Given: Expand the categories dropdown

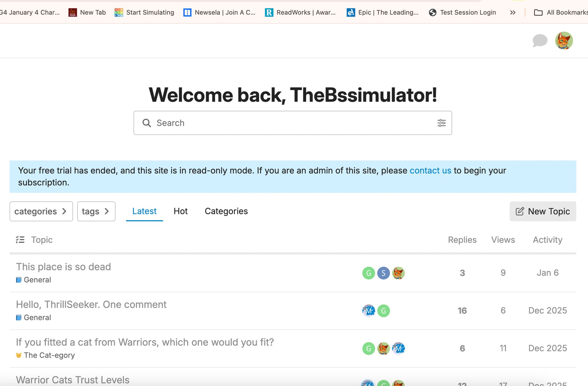Looking at the screenshot, I should click(x=41, y=211).
